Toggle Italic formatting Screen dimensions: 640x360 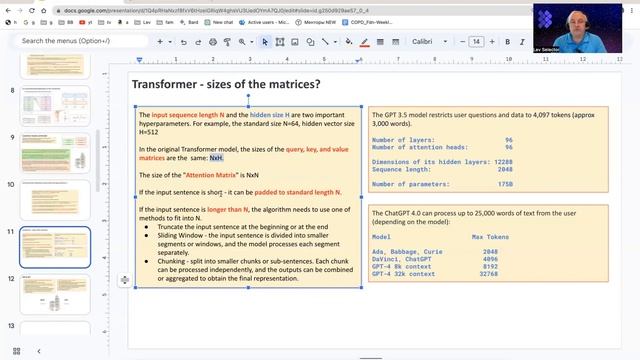(522, 42)
